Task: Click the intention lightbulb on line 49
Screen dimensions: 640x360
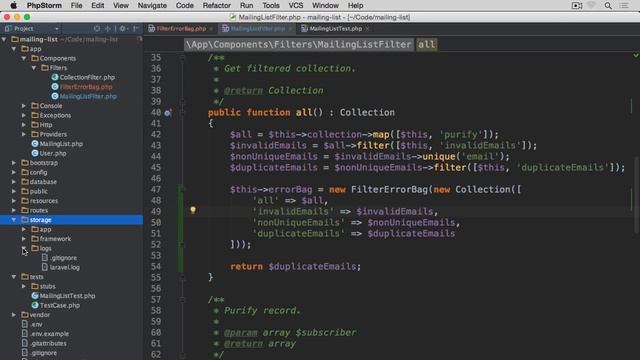Action: (x=193, y=210)
